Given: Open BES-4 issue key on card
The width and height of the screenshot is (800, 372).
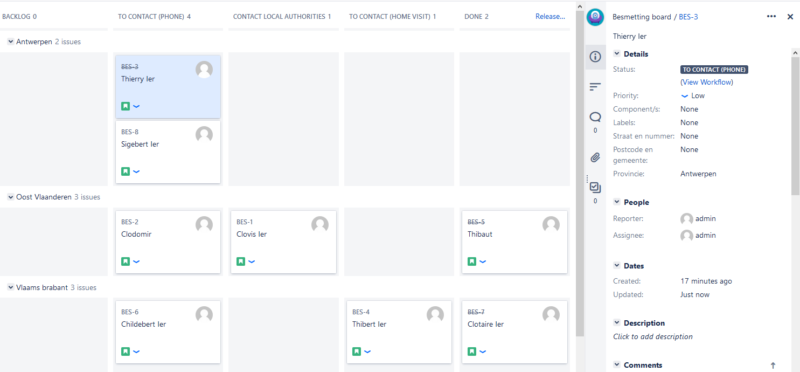Looking at the screenshot, I should click(361, 312).
